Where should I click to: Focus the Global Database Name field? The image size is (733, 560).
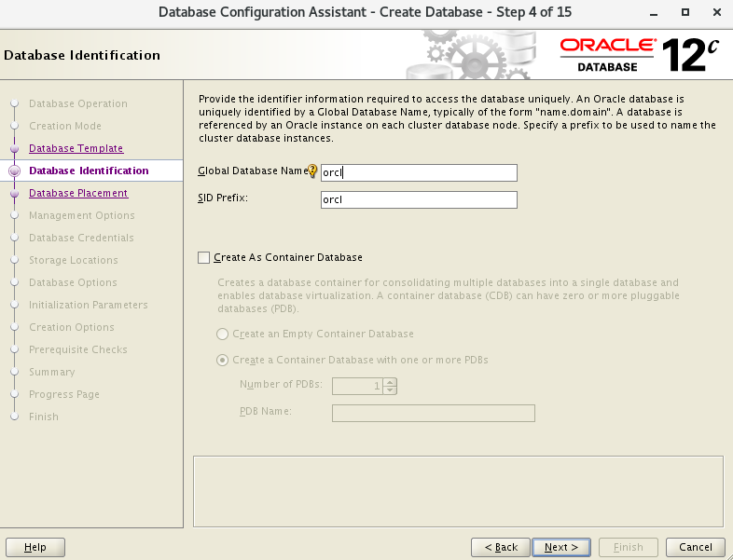pos(419,172)
